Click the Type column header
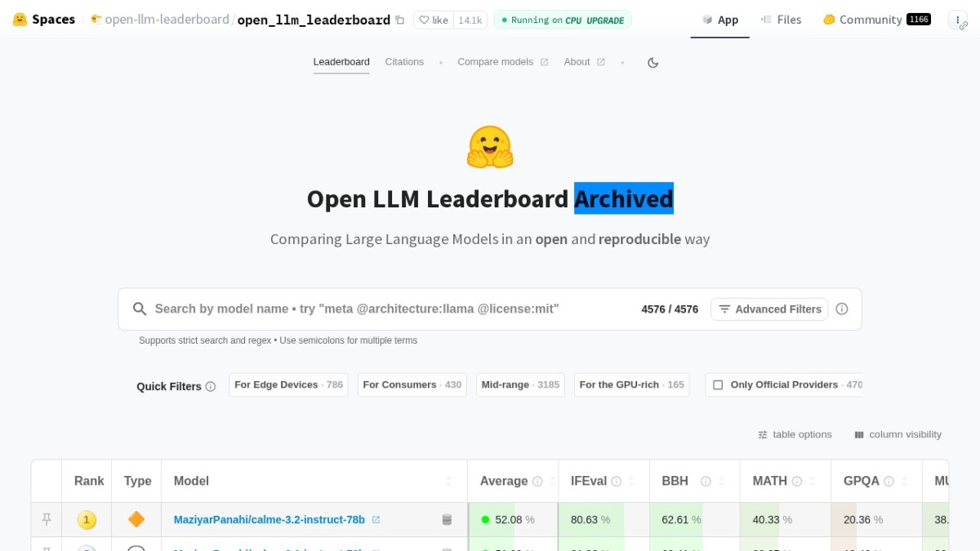 [x=138, y=481]
